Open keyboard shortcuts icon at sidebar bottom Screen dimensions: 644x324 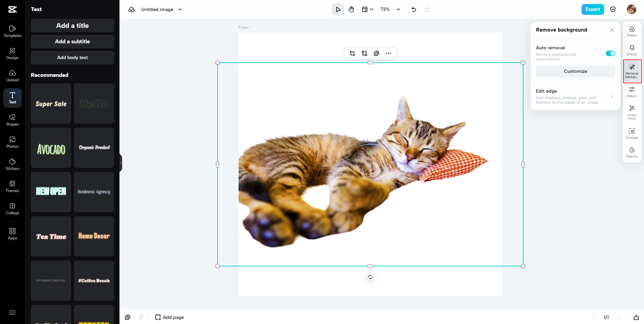point(12,312)
